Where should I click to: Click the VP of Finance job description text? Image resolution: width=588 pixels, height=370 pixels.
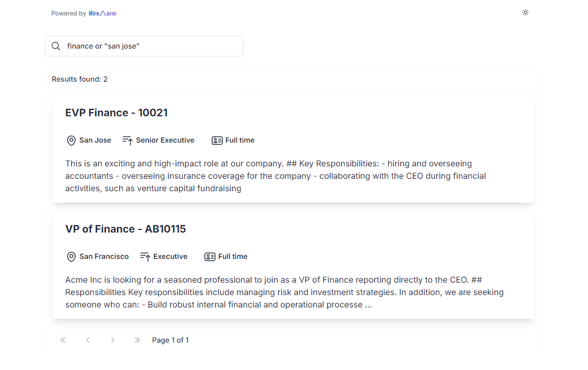click(284, 292)
